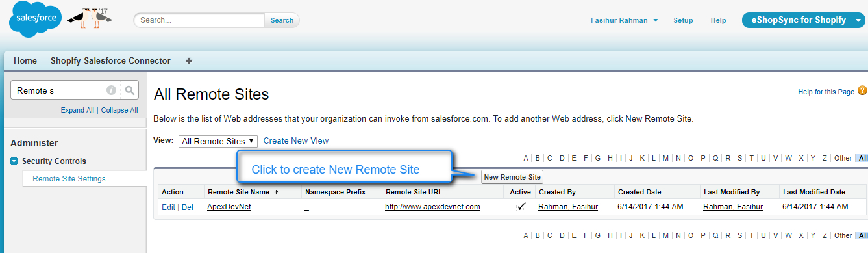
Task: Open the Fasihur Rahman user menu
Action: pyautogui.click(x=624, y=20)
